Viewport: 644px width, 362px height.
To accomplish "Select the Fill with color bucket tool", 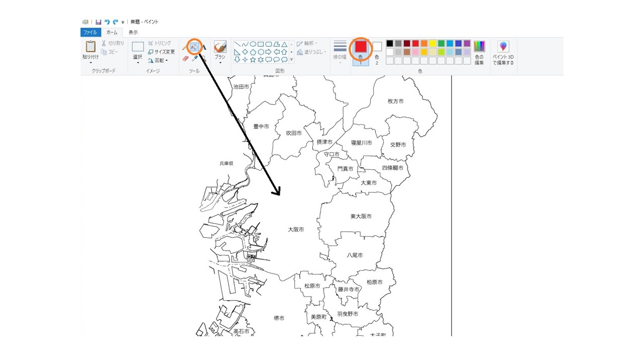I will [x=194, y=47].
